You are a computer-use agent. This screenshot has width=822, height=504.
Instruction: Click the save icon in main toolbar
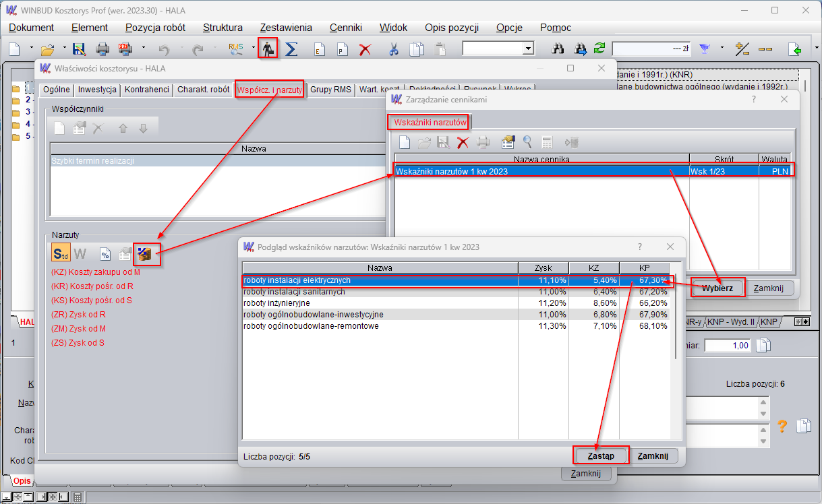pos(79,49)
